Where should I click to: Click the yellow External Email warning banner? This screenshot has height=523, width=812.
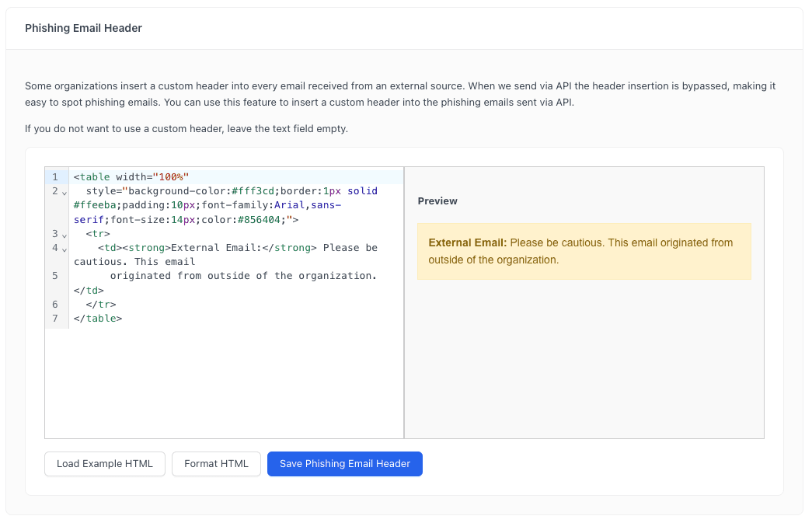point(583,251)
